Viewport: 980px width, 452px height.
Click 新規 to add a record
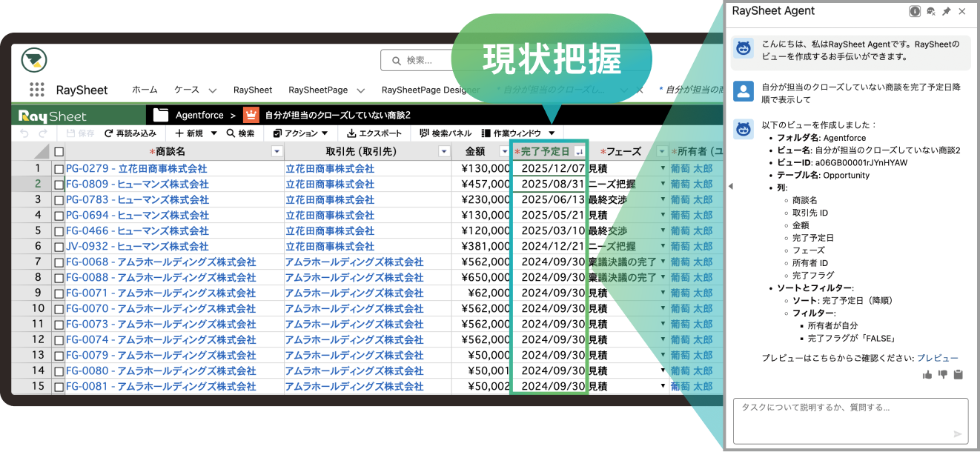(189, 133)
